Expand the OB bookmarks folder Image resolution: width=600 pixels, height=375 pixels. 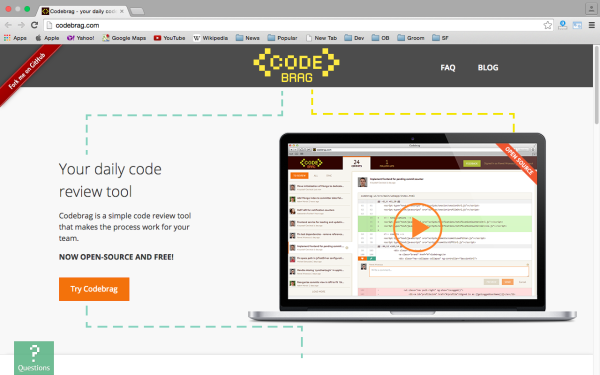point(380,38)
